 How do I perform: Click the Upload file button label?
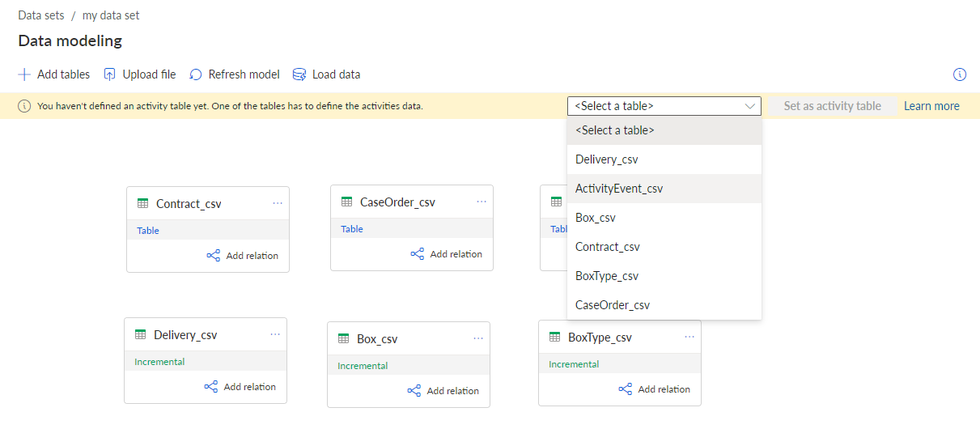pos(150,74)
